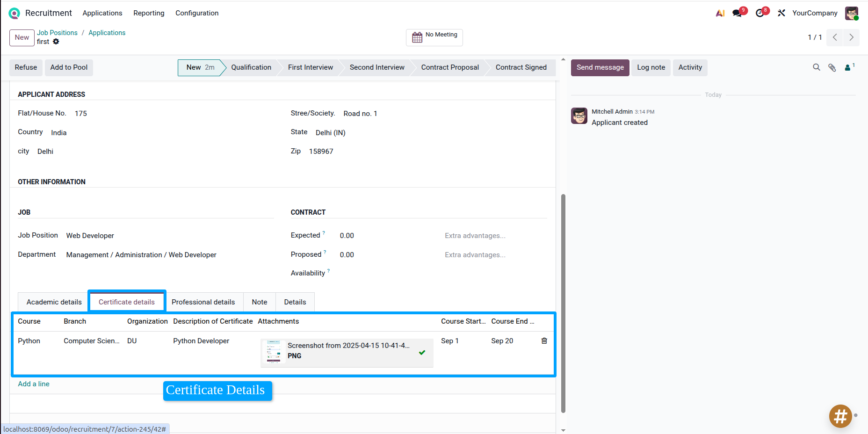This screenshot has height=434, width=868.
Task: Open the AI assistant icon in top bar
Action: coord(720,13)
